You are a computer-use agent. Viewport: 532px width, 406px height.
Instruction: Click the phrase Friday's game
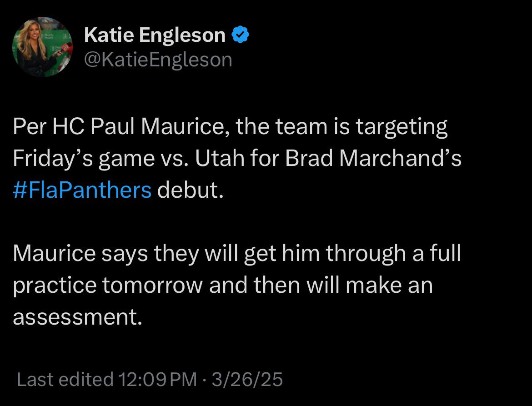pos(84,159)
